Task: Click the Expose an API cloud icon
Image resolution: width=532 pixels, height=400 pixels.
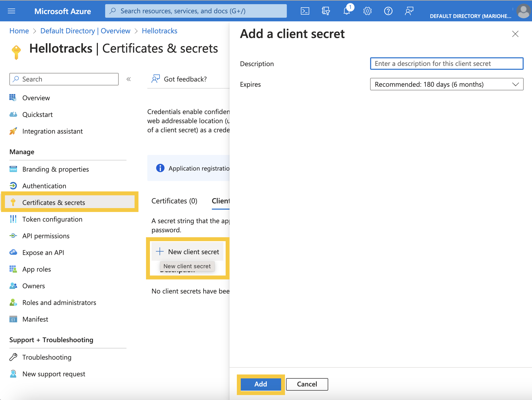Action: pyautogui.click(x=13, y=252)
